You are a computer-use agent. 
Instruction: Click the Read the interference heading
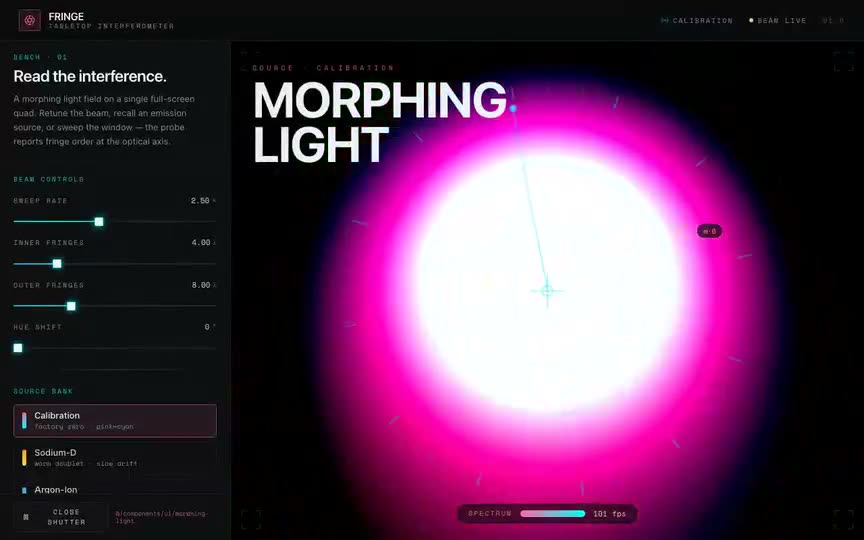[x=90, y=76]
